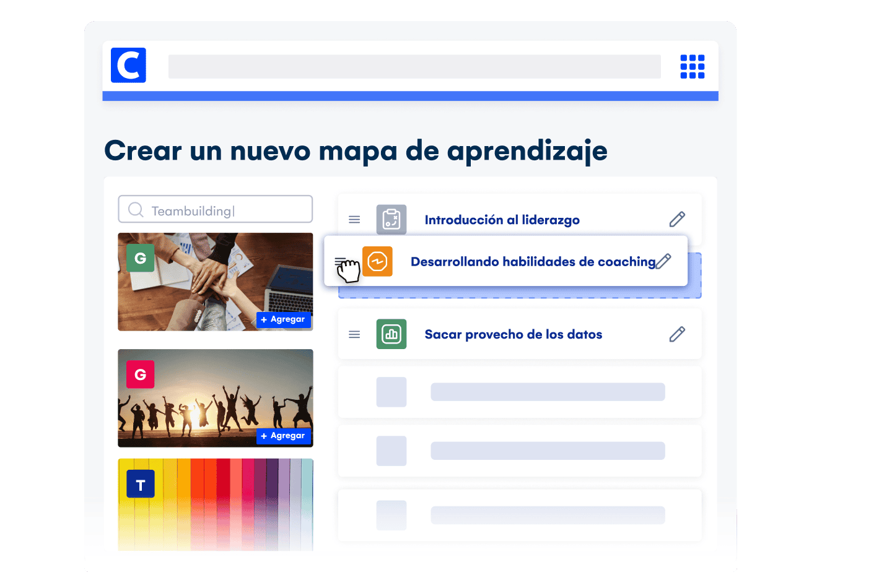The height and width of the screenshot is (588, 892).
Task: Click the blue C logo icon
Action: click(x=128, y=65)
